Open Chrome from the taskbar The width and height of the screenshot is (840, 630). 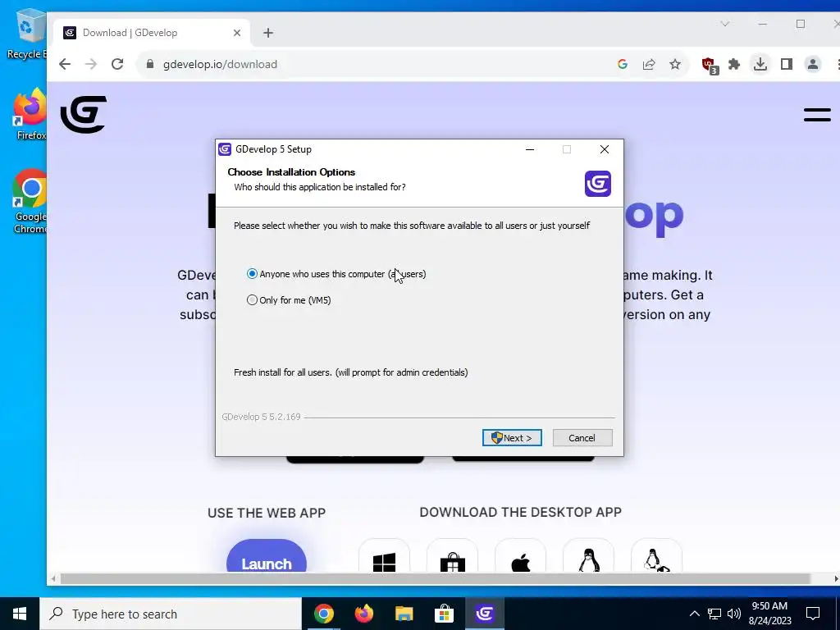[323, 614]
